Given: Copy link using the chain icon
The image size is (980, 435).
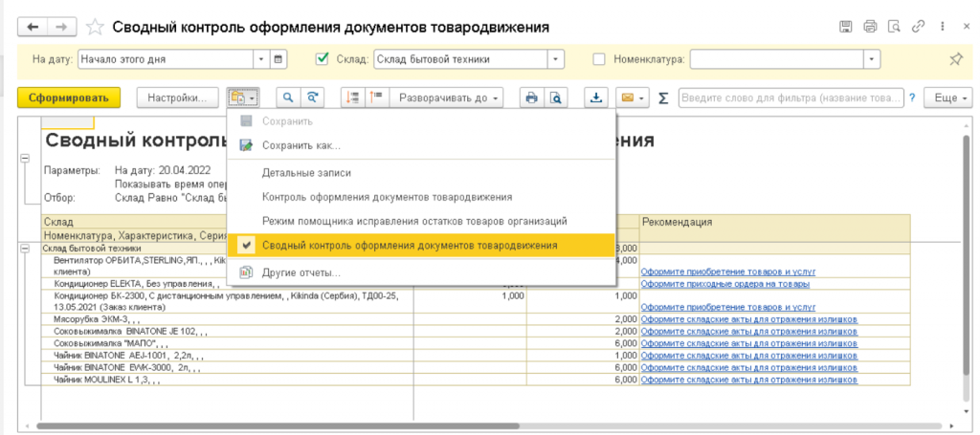Looking at the screenshot, I should point(917,27).
